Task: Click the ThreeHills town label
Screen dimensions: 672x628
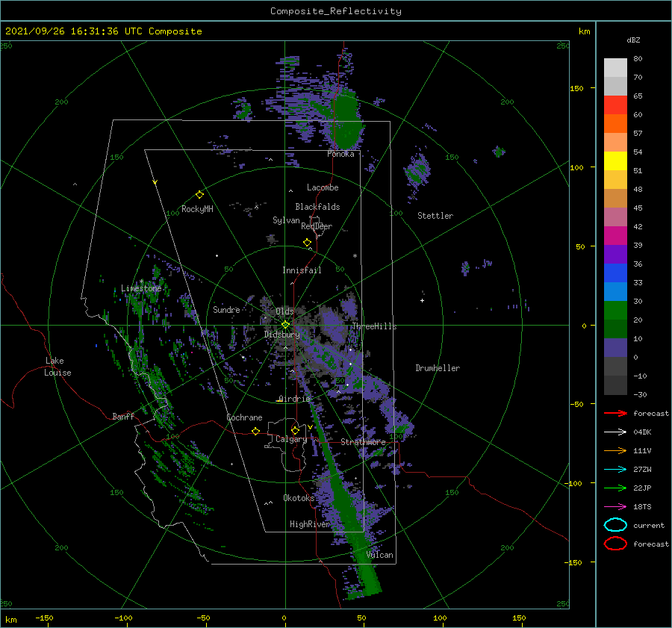Action: coord(375,326)
